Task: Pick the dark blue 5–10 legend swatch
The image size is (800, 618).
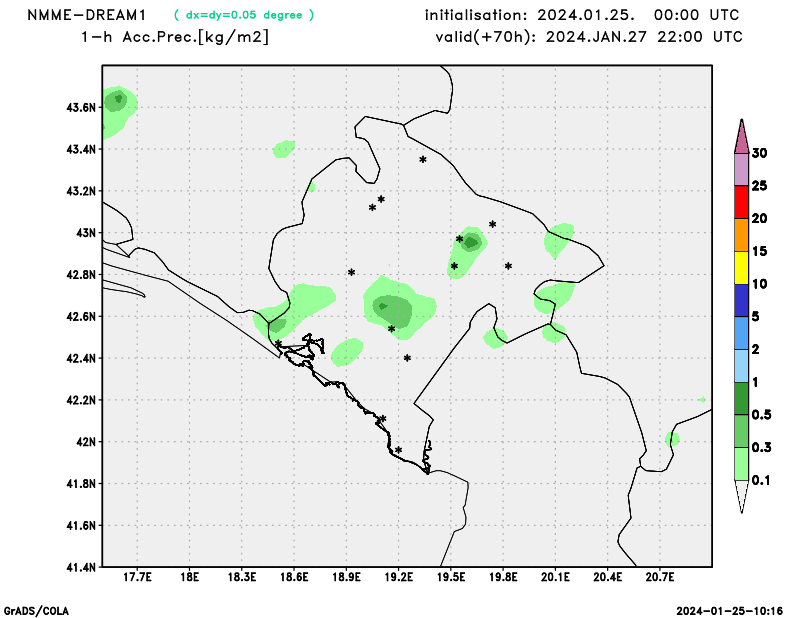Action: [741, 300]
